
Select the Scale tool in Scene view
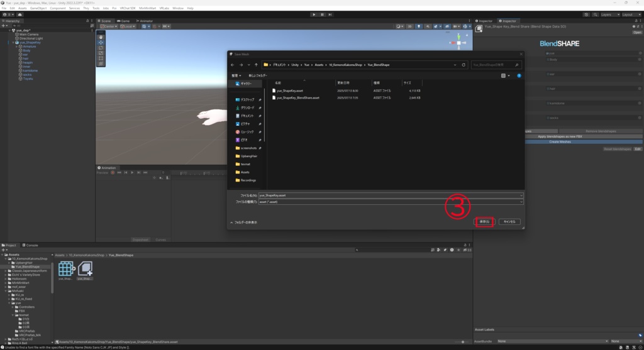[101, 53]
